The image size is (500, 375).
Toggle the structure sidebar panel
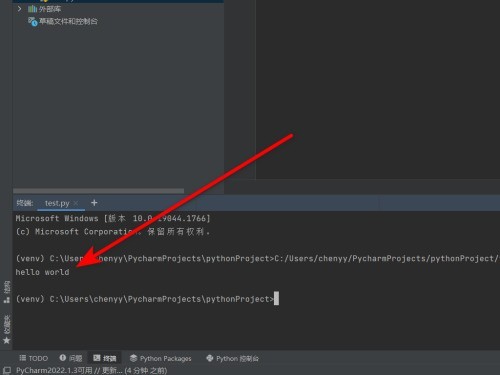click(x=6, y=292)
